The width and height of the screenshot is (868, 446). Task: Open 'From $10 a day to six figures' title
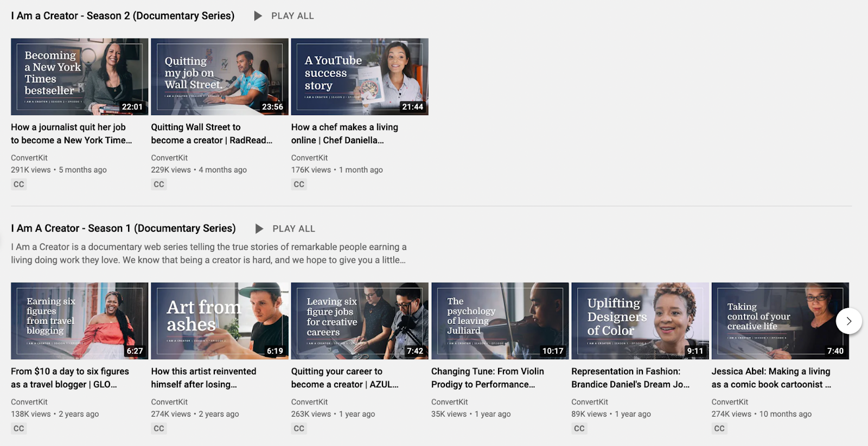point(70,378)
